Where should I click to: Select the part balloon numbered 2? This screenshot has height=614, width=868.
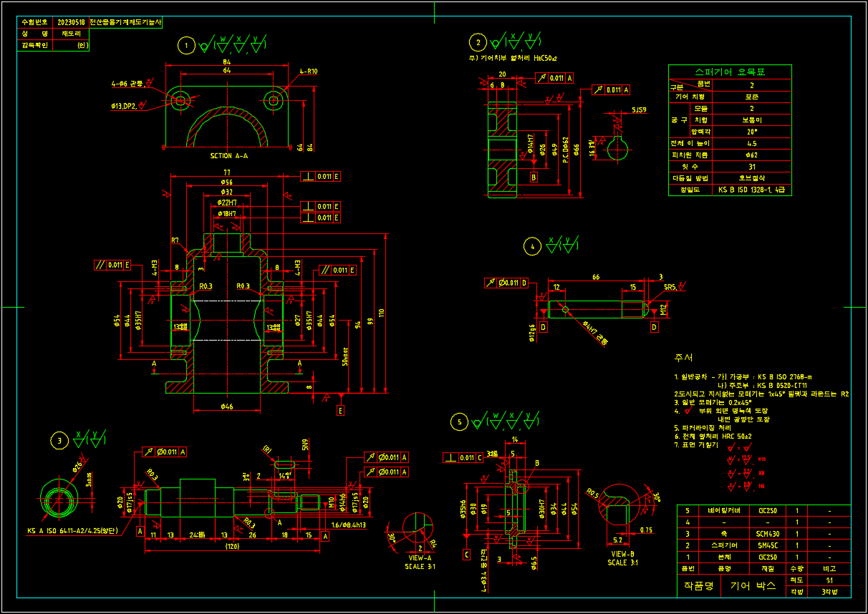tap(478, 42)
